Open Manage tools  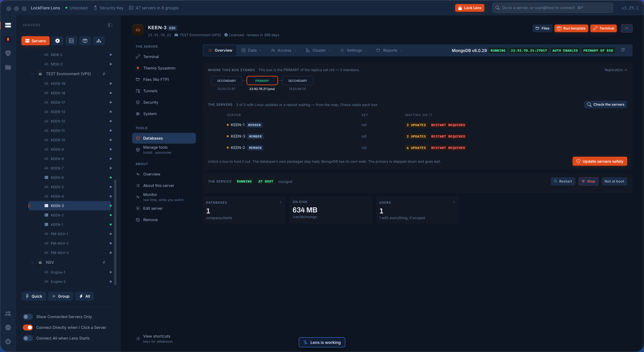164,150
